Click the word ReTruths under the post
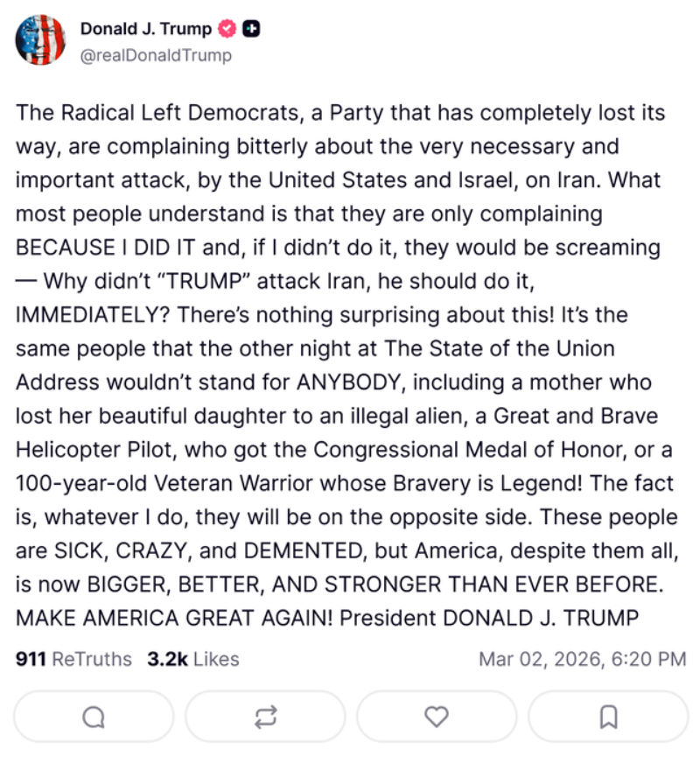The height and width of the screenshot is (757, 700). coord(92,659)
